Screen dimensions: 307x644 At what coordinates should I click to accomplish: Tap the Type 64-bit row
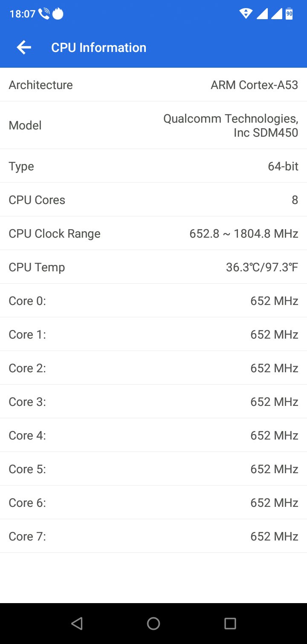point(153,166)
